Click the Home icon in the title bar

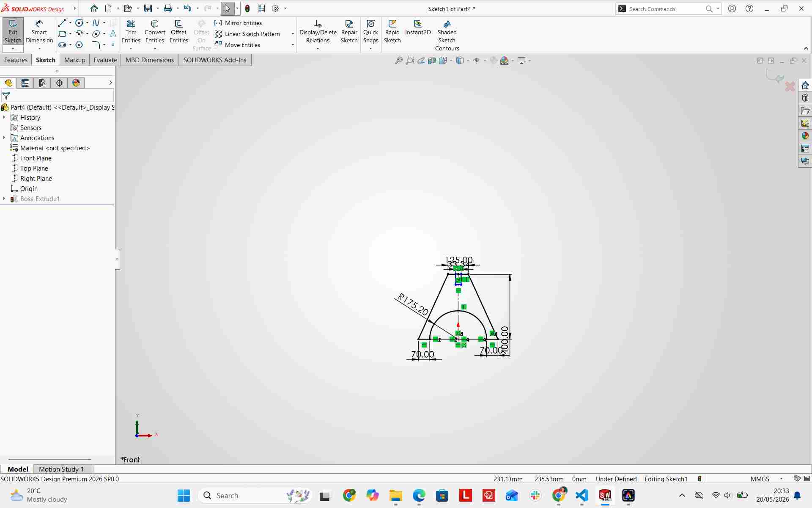[x=94, y=8]
